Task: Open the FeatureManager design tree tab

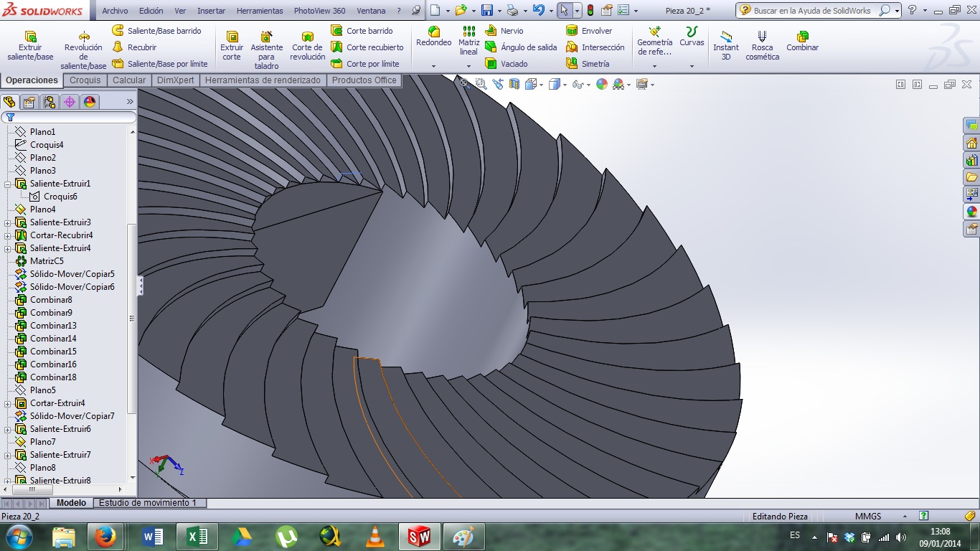Action: [9, 102]
